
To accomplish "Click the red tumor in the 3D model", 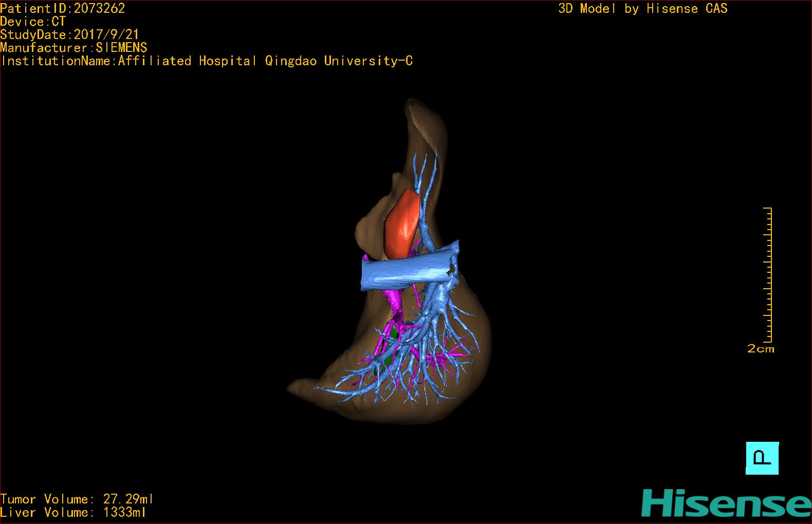I will point(402,223).
